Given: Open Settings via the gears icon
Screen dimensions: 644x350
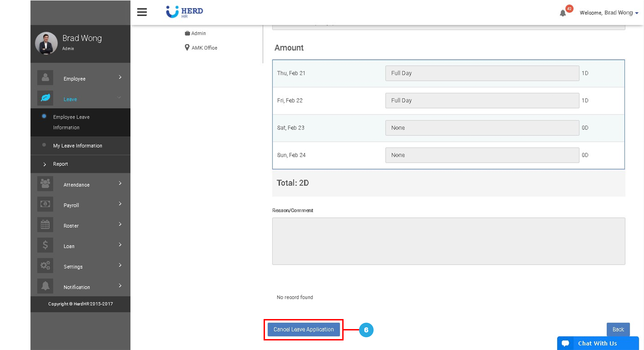Looking at the screenshot, I should pyautogui.click(x=45, y=266).
